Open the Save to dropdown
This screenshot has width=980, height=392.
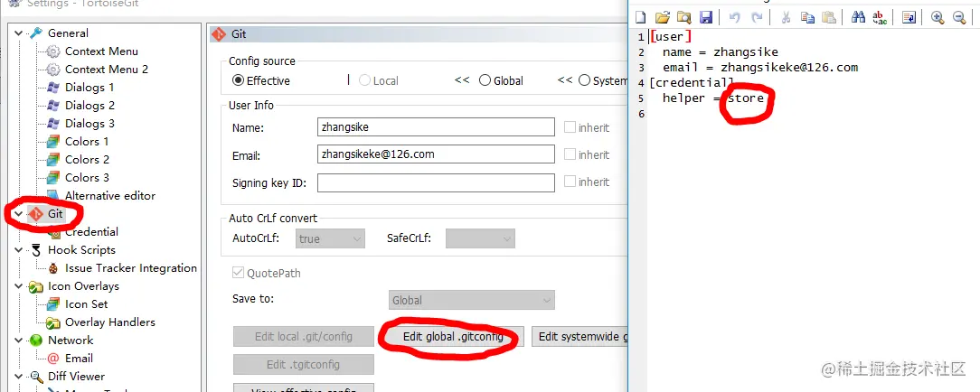click(x=471, y=300)
